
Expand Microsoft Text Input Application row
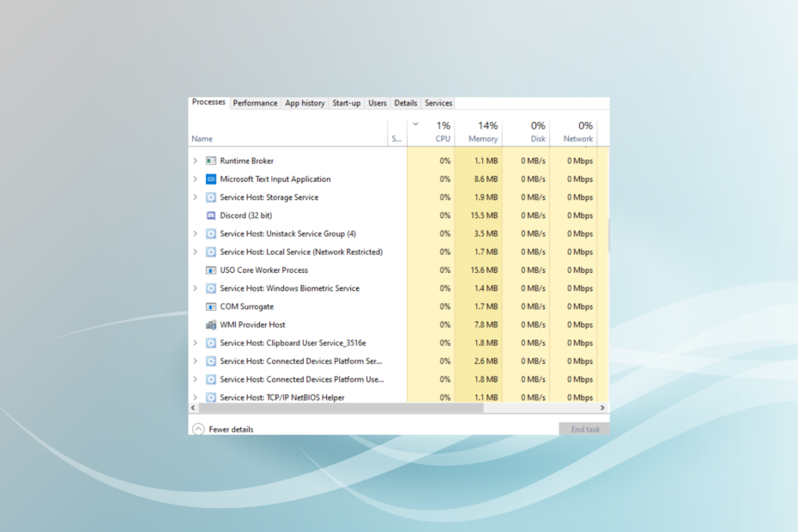coord(195,179)
